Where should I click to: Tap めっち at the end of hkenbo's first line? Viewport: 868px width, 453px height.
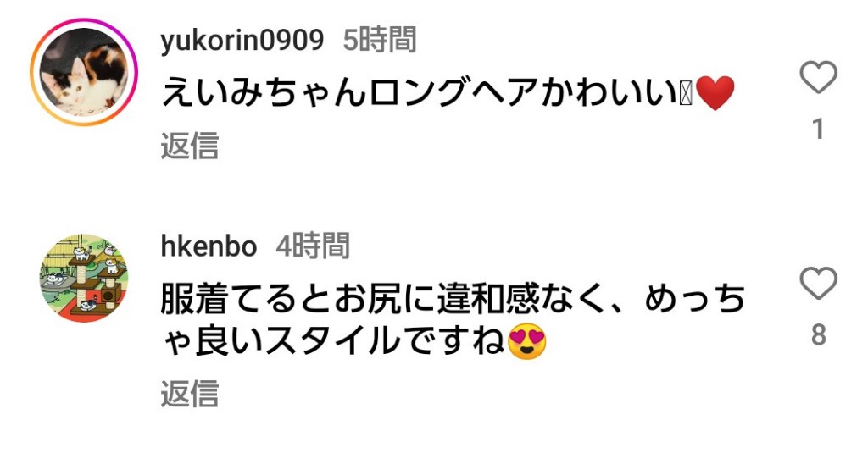point(695,299)
